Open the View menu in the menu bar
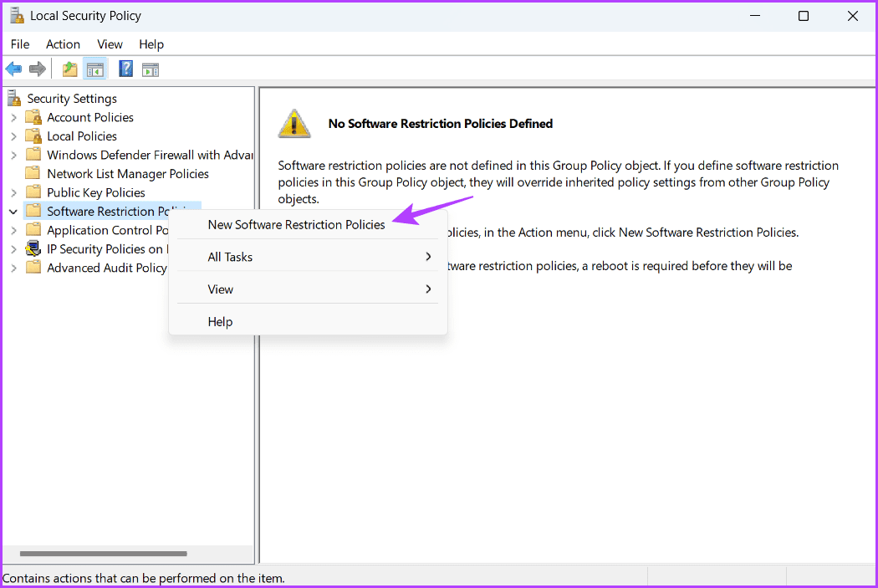Viewport: 878px width, 588px height. 110,44
